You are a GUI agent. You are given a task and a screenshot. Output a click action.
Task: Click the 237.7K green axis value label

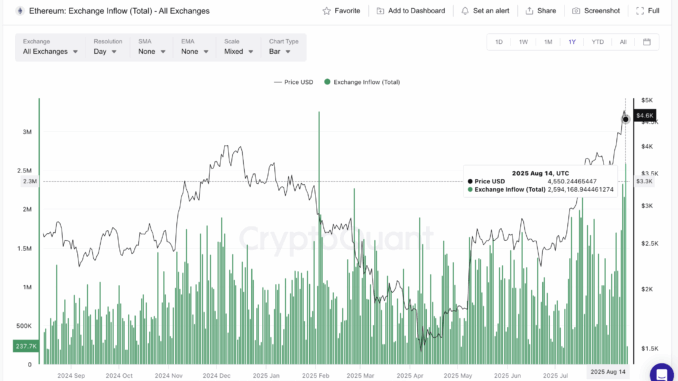[26, 346]
